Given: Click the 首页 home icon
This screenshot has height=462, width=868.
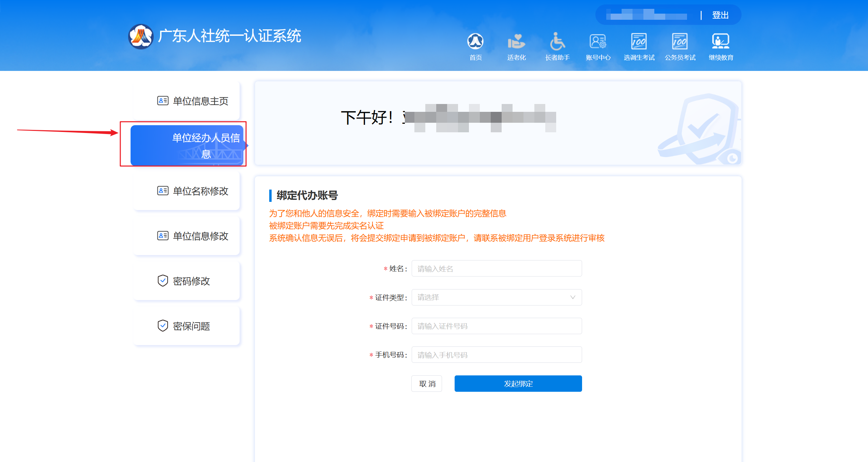Looking at the screenshot, I should pyautogui.click(x=475, y=42).
